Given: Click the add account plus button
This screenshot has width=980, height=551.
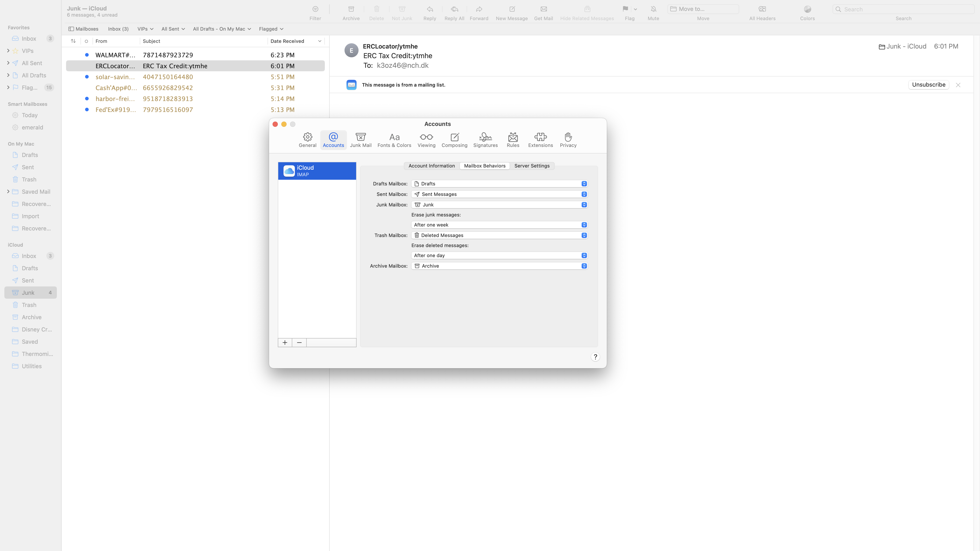Looking at the screenshot, I should [x=285, y=343].
